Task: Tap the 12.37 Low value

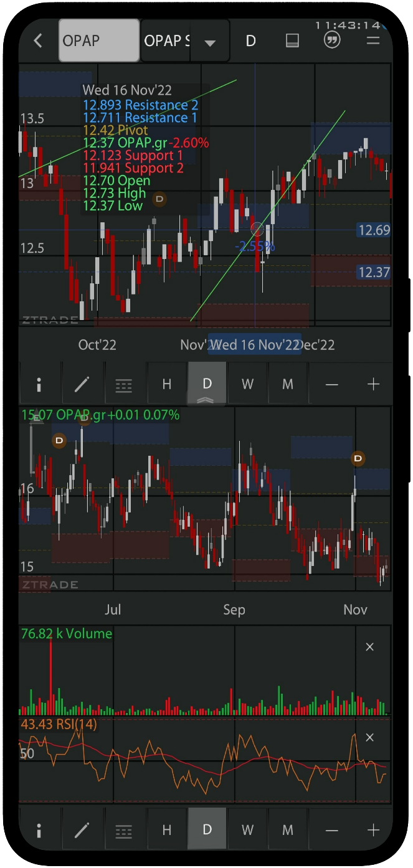Action: click(112, 205)
